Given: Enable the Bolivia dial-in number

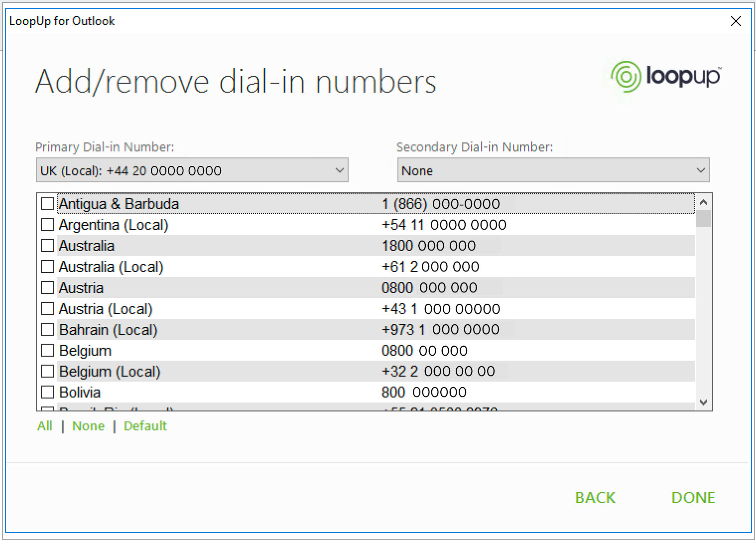Looking at the screenshot, I should pyautogui.click(x=47, y=392).
